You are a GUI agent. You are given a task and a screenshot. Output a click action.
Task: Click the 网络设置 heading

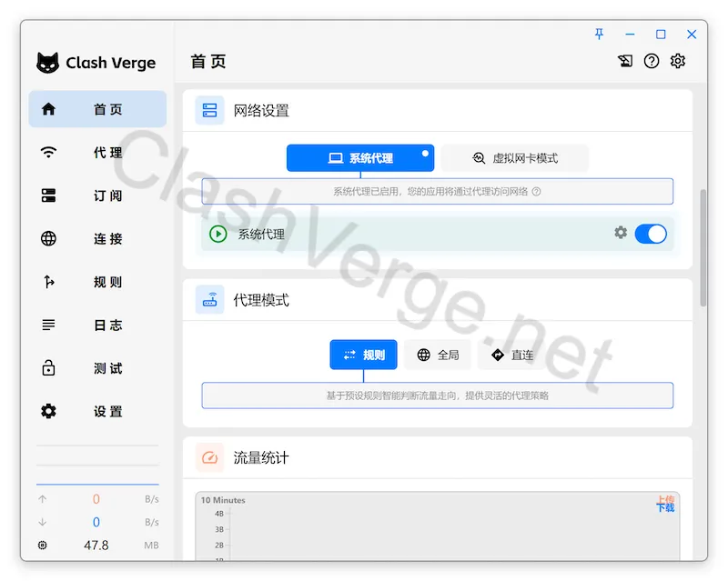tap(261, 110)
